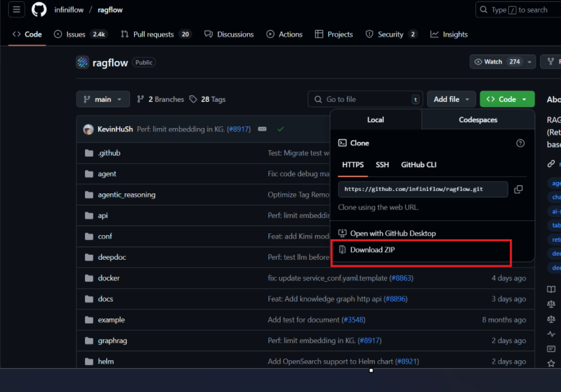Open the Security tab
The width and height of the screenshot is (561, 392).
(392, 34)
